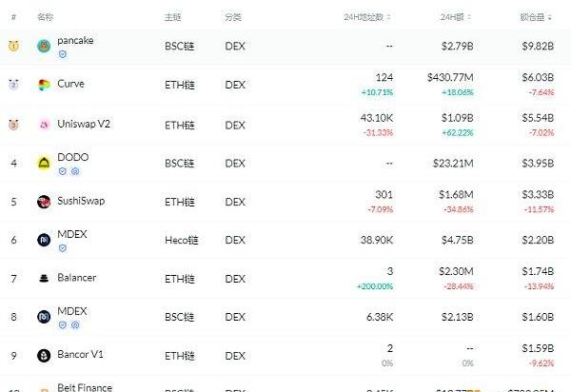The height and width of the screenshot is (392, 571).
Task: Click the SushiSwap logo icon
Action: click(44, 202)
